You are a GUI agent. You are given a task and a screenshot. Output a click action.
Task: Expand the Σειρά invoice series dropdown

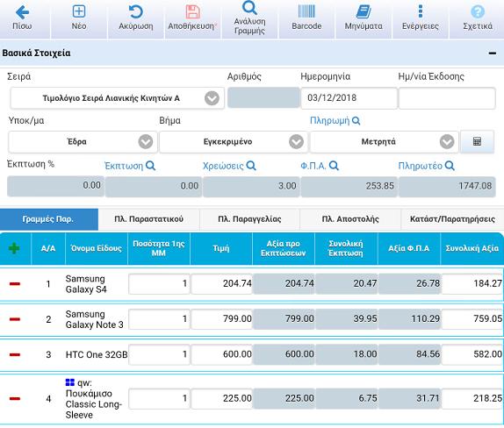click(212, 98)
